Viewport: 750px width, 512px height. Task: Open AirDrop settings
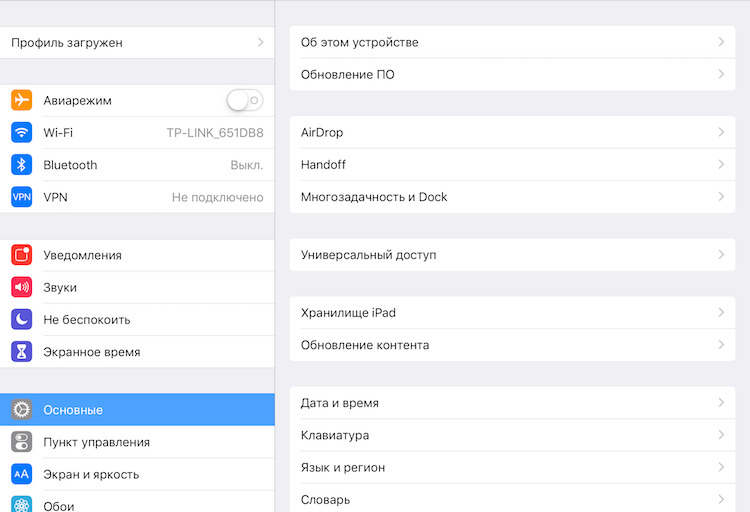click(x=512, y=132)
